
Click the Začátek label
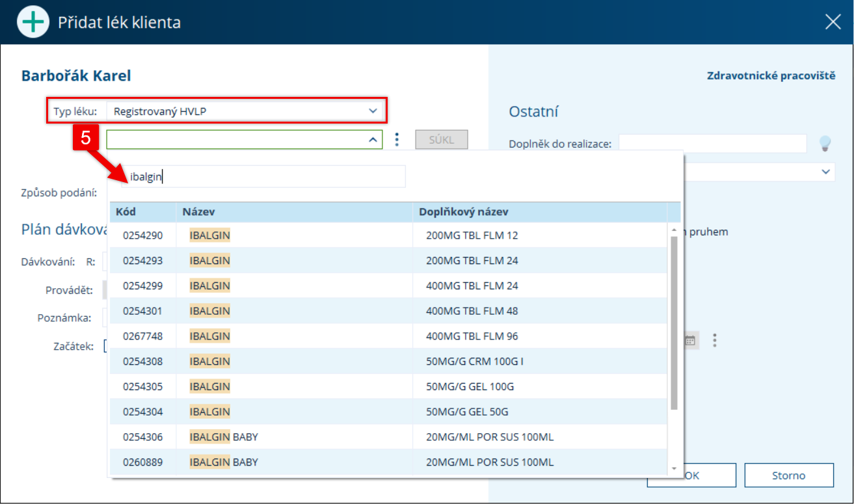click(73, 346)
